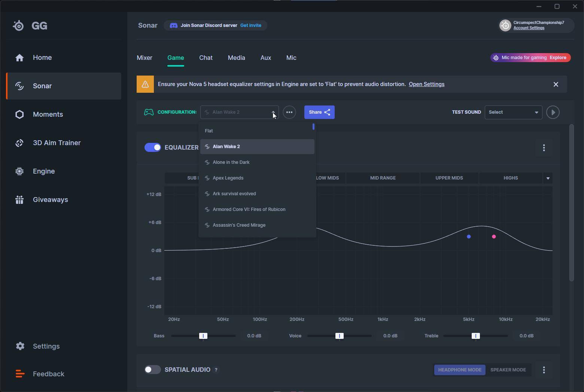Expand the frequency band labels arrow
Screen dimensions: 584x392
pyautogui.click(x=548, y=178)
